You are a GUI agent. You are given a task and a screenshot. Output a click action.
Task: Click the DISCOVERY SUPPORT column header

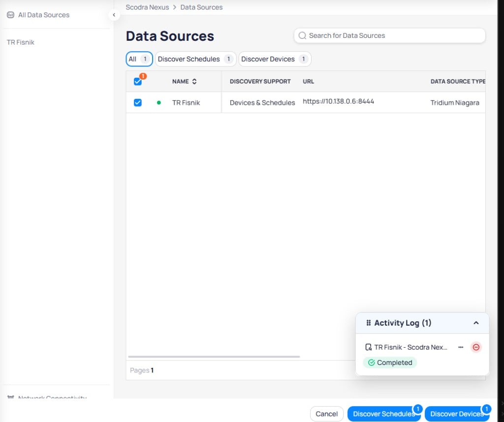coord(260,82)
